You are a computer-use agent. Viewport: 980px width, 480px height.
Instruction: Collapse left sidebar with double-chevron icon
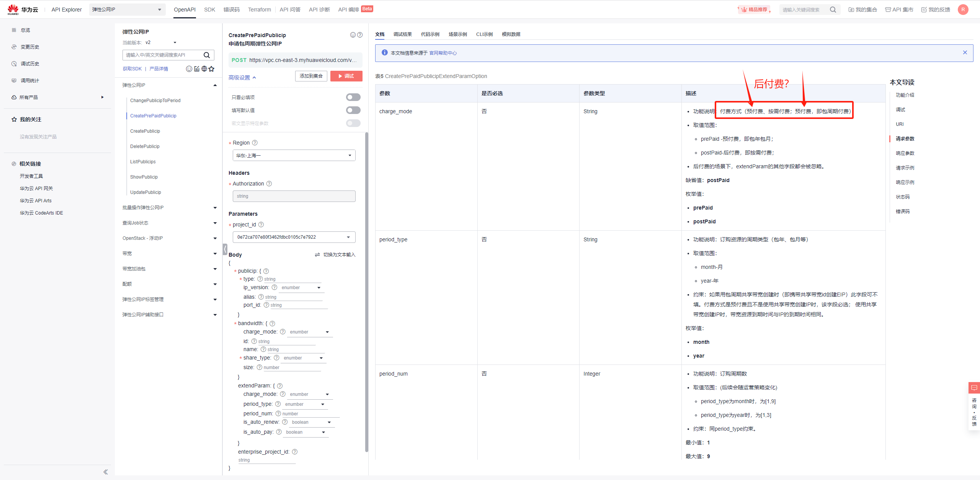106,472
